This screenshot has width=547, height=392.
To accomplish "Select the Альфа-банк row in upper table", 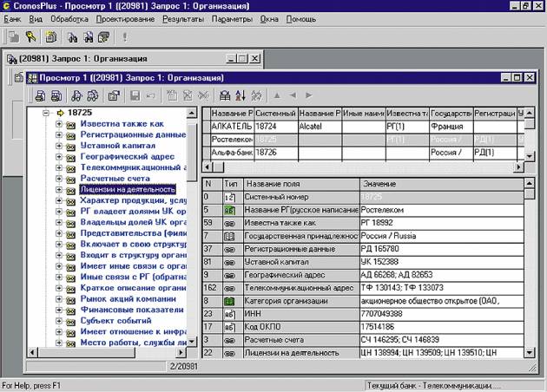I will point(364,153).
